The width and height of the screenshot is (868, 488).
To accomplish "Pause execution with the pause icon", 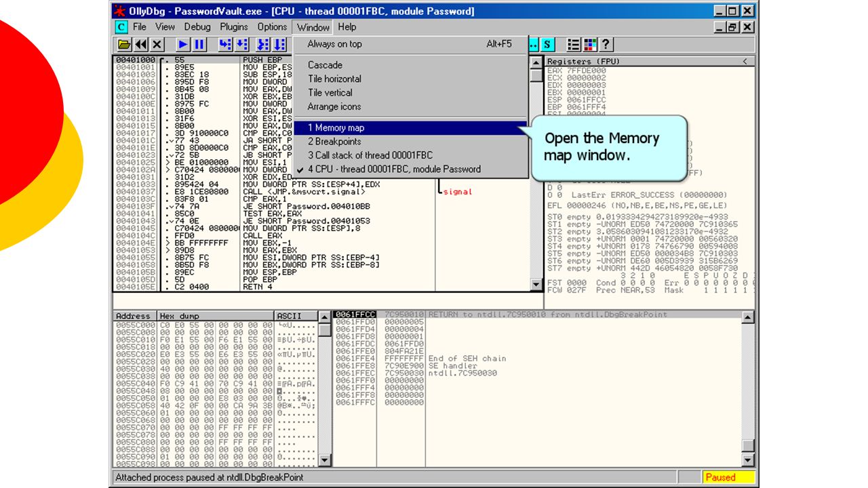I will point(199,45).
